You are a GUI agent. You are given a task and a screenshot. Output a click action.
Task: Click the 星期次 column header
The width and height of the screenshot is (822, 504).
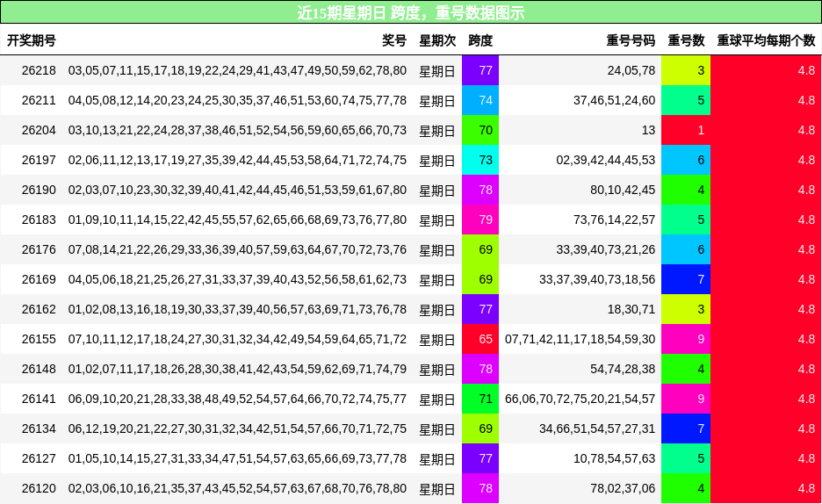tap(437, 40)
